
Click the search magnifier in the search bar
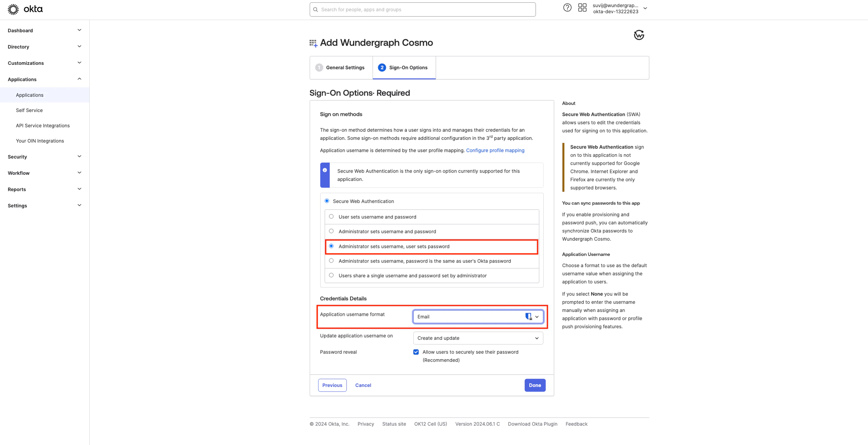click(316, 9)
